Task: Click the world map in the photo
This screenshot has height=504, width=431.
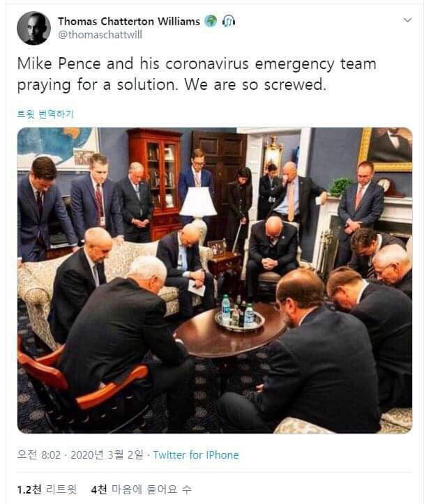Action: [x=57, y=147]
